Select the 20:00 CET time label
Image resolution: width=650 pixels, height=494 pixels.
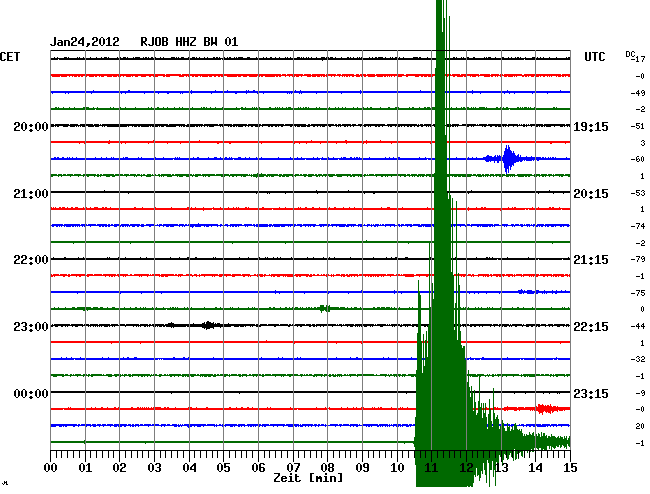tap(31, 126)
